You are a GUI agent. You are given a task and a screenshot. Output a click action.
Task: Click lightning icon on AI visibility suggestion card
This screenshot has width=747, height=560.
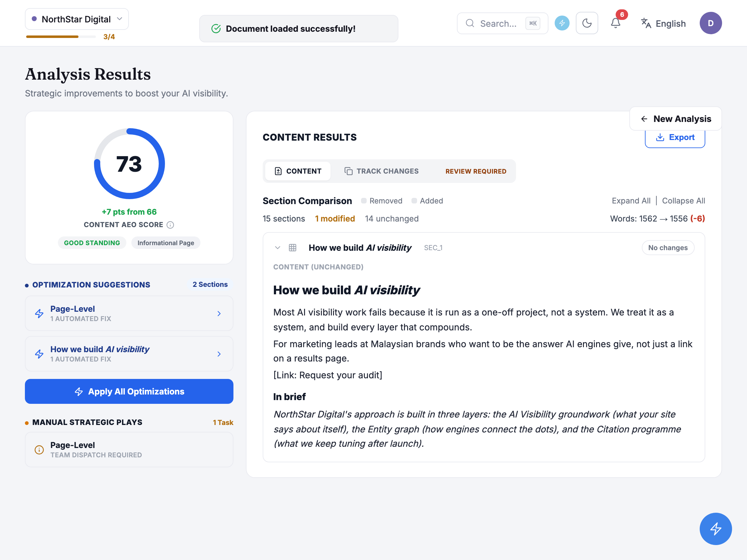pos(39,354)
